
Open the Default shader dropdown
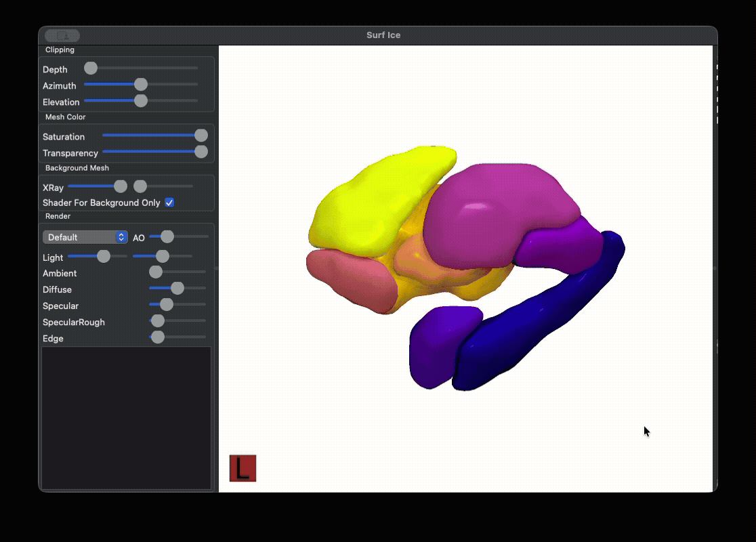coord(85,237)
